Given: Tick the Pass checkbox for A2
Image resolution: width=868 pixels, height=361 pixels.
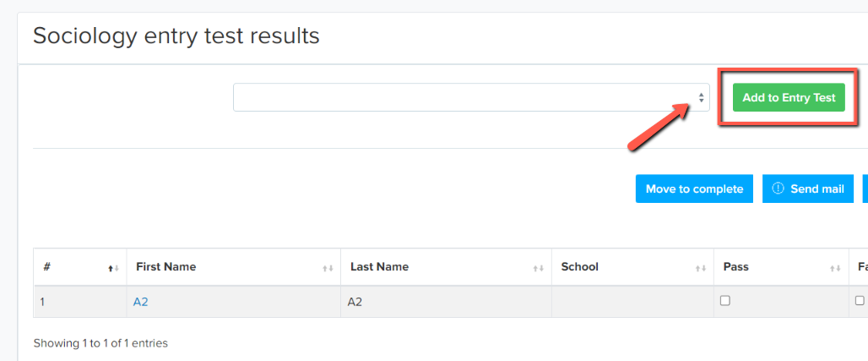Looking at the screenshot, I should coord(724,301).
